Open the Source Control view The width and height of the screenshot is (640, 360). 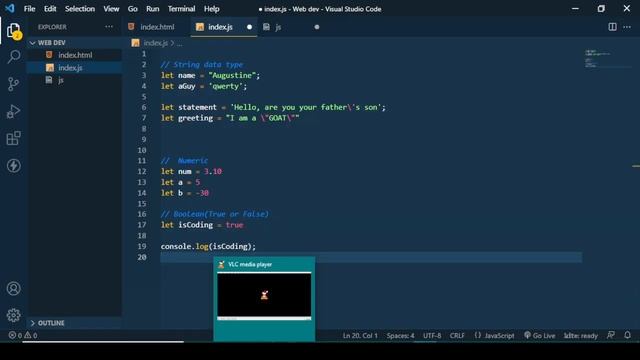tap(13, 84)
